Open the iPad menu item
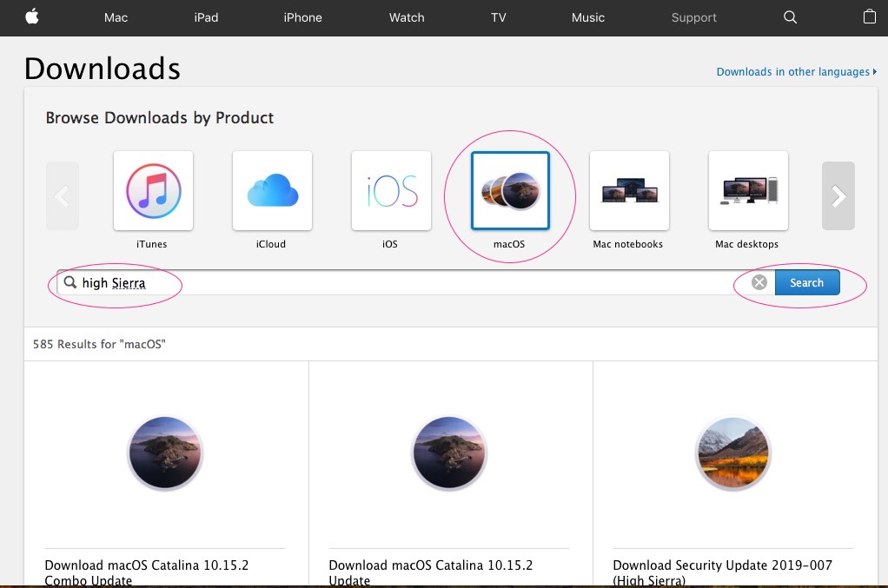This screenshot has width=888, height=588. 206,17
